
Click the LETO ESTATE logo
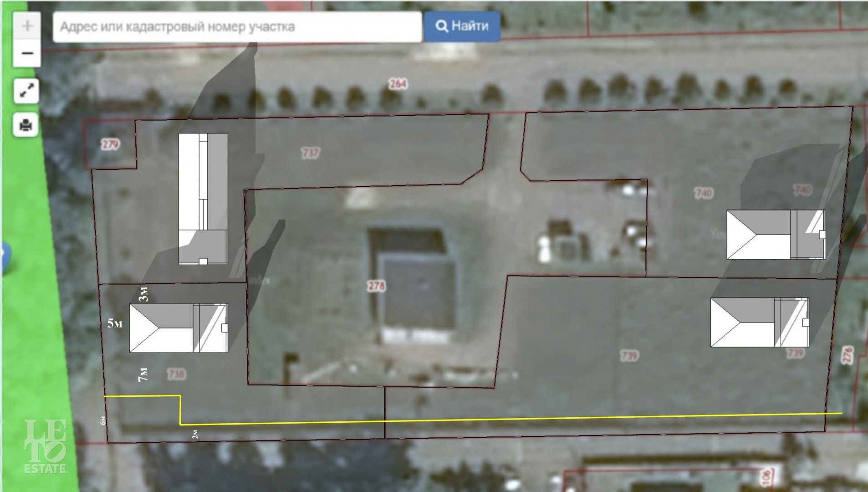45,446
